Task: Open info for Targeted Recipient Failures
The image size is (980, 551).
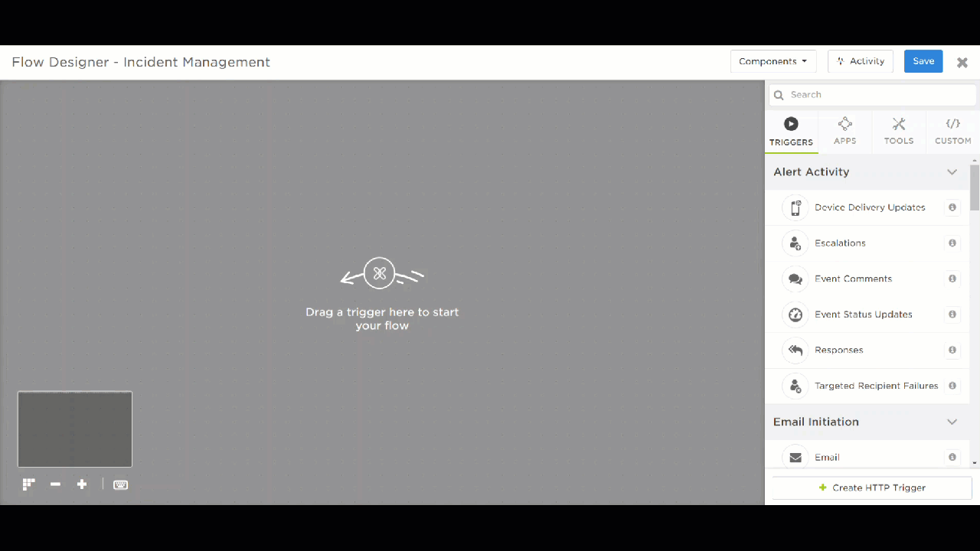Action: point(952,386)
